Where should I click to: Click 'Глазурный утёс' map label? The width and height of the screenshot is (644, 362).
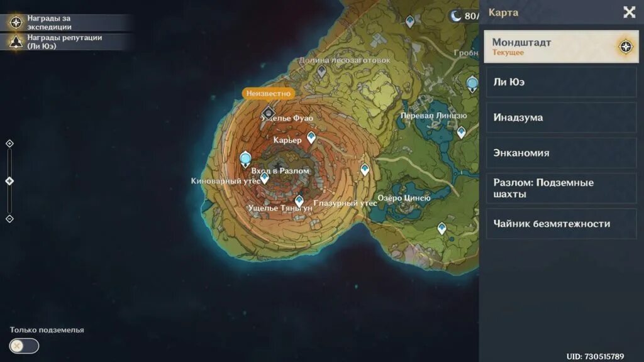tap(345, 203)
